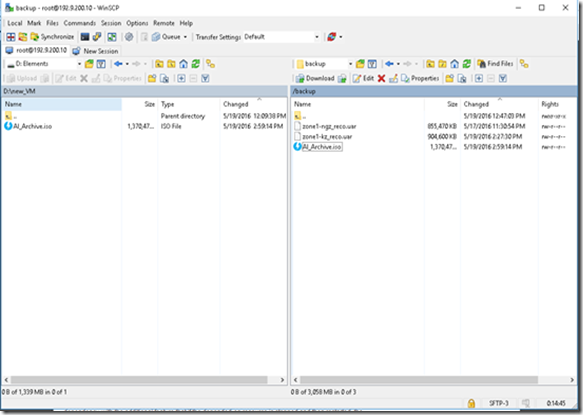Toggle the Synchronize Browsing icon

(x=23, y=37)
